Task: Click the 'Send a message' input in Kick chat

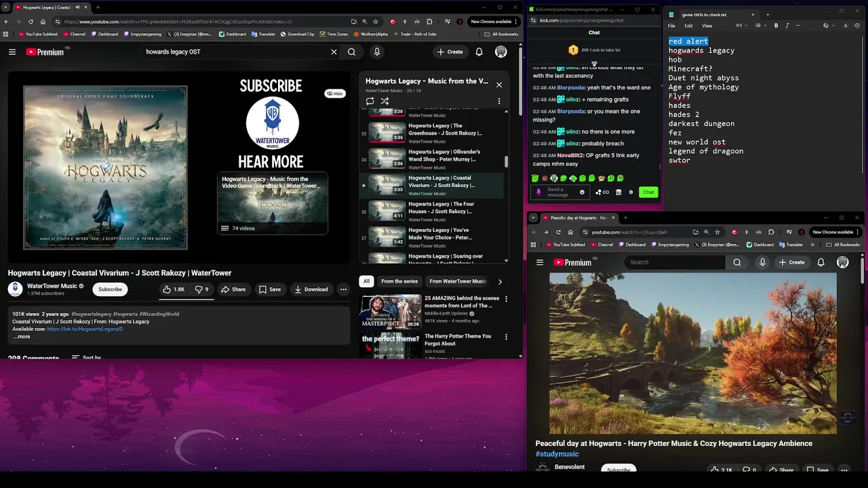Action: (561, 192)
